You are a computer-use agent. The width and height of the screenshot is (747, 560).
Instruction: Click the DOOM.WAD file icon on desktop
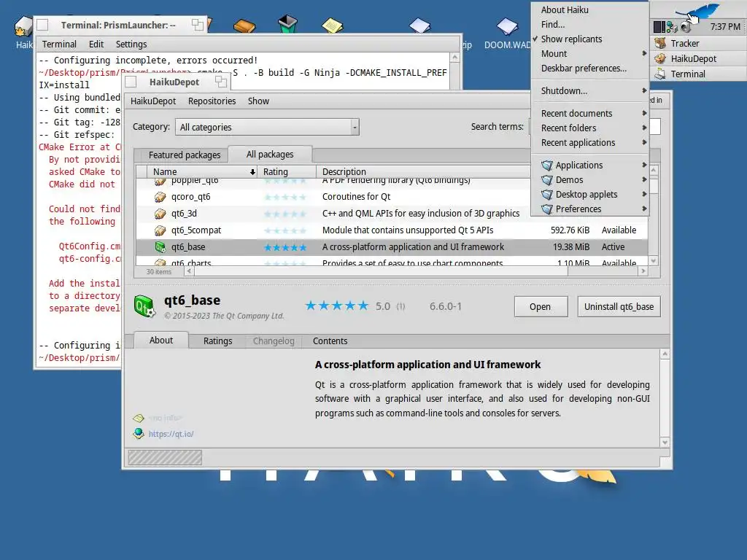point(507,26)
